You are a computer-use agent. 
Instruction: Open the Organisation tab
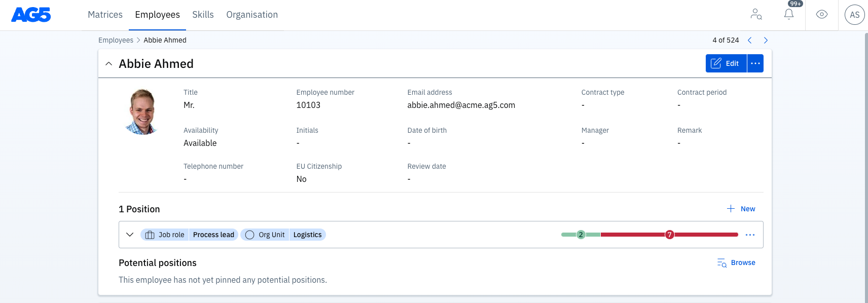pyautogui.click(x=252, y=15)
